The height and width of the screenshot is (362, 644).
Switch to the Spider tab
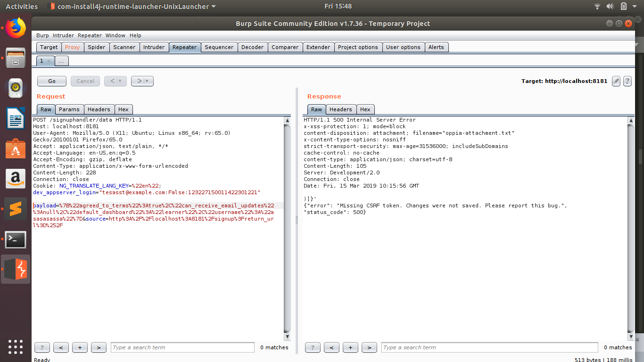[97, 47]
